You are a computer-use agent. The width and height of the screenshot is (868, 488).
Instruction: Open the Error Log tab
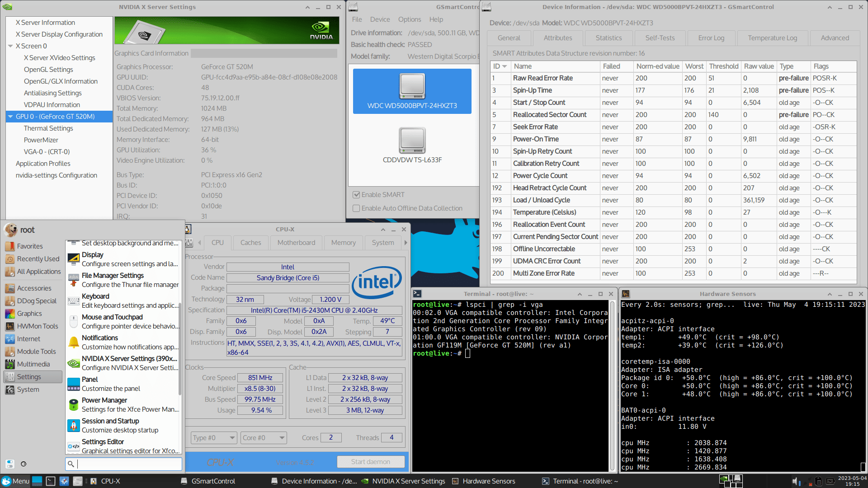click(711, 38)
